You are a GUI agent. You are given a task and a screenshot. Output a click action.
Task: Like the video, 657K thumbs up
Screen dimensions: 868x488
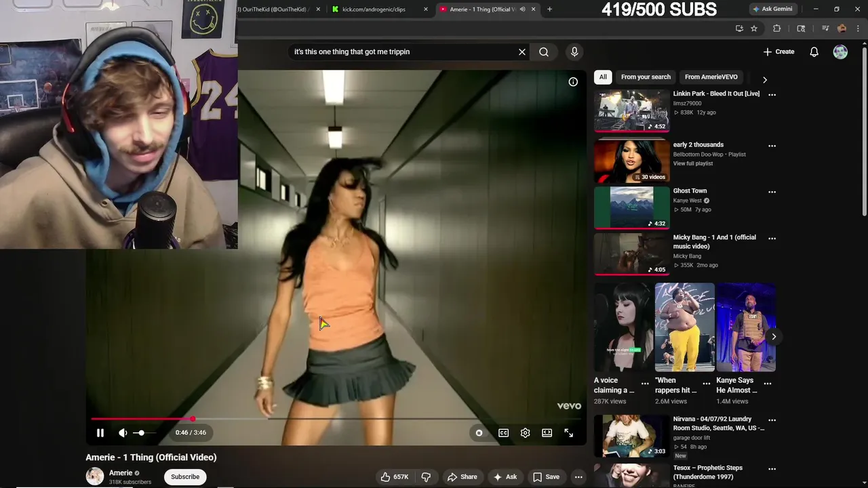pyautogui.click(x=395, y=476)
